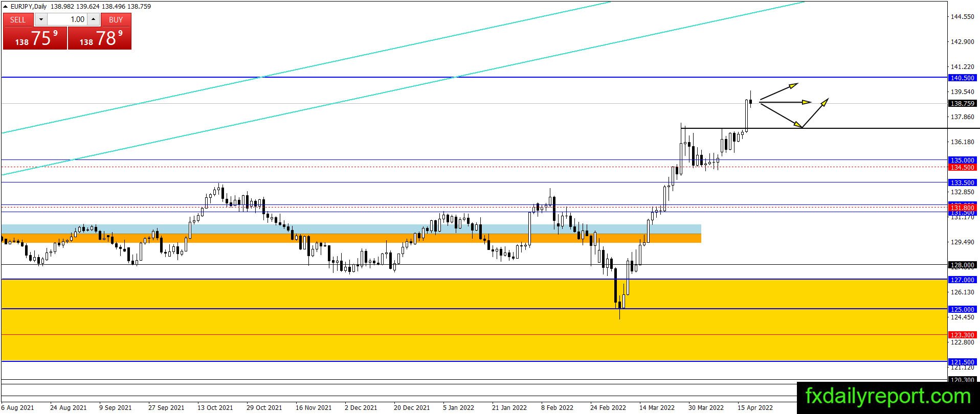The image size is (980, 414).
Task: Select the 140.500 blue price label
Action: point(962,78)
